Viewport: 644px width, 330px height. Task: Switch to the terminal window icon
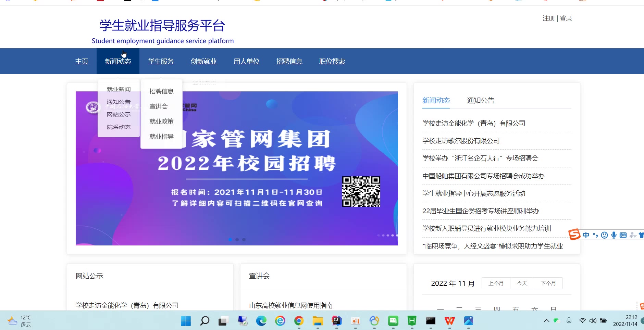pyautogui.click(x=431, y=321)
